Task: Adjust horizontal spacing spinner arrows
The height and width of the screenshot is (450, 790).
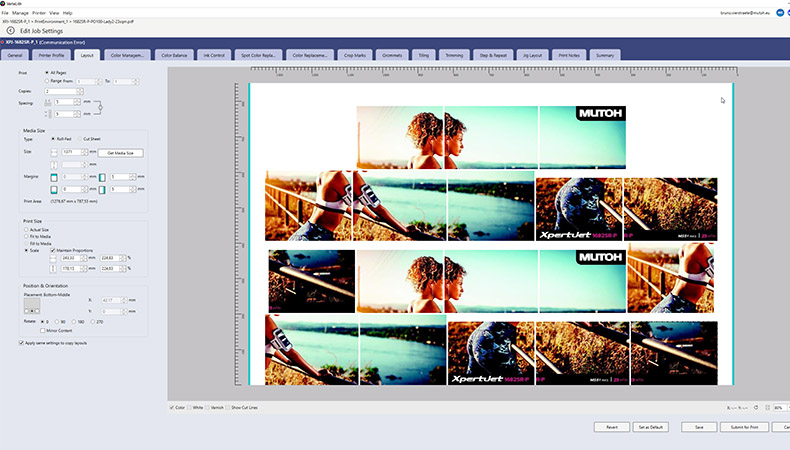Action: (77, 102)
